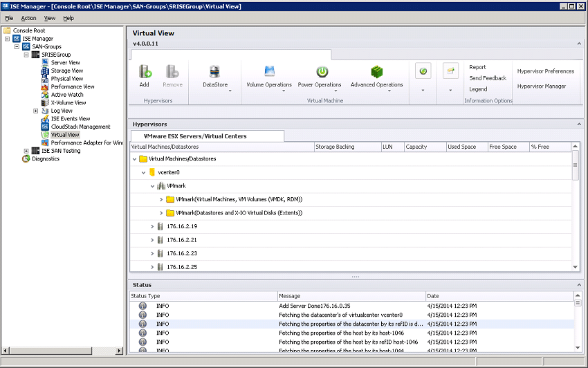Viewport: 588px width, 368px height.
Task: Click left tree horizontal scrollbar right arrow
Action: point(119,351)
